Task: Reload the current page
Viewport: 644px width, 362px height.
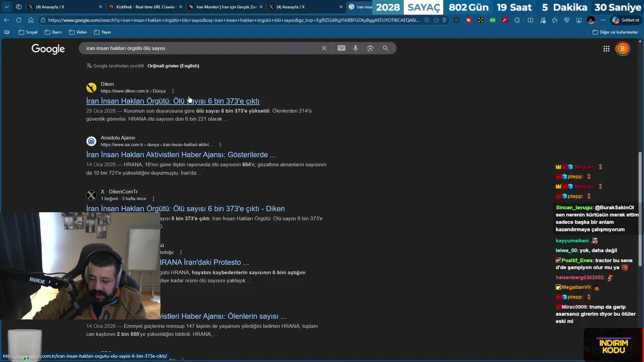Action: tap(19, 20)
